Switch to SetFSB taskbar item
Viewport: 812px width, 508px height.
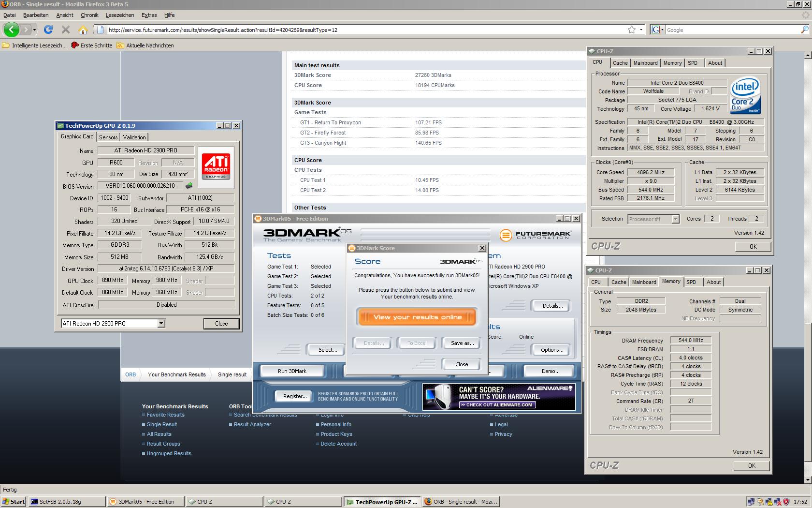pyautogui.click(x=67, y=502)
